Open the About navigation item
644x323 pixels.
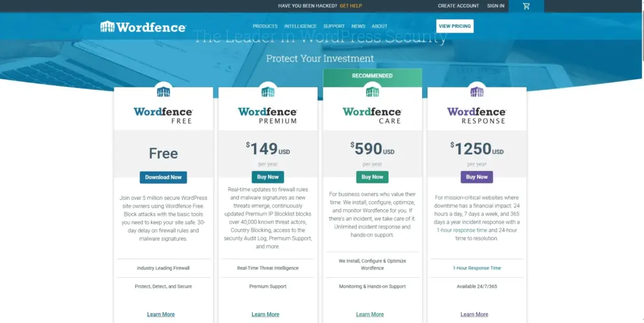[x=379, y=26]
